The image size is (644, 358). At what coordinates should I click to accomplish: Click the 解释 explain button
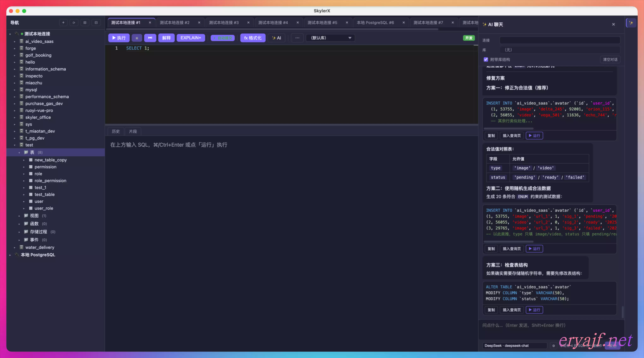tap(166, 38)
